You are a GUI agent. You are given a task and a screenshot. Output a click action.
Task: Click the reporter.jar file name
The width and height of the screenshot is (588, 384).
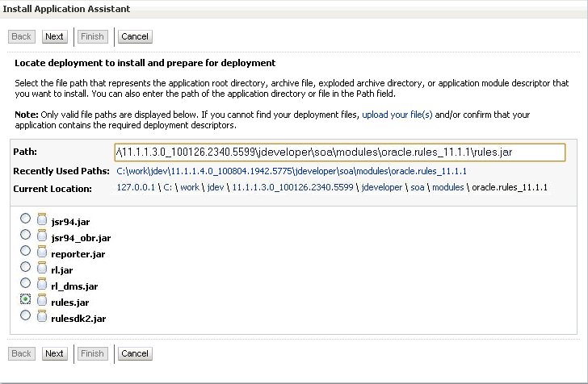[x=78, y=254]
